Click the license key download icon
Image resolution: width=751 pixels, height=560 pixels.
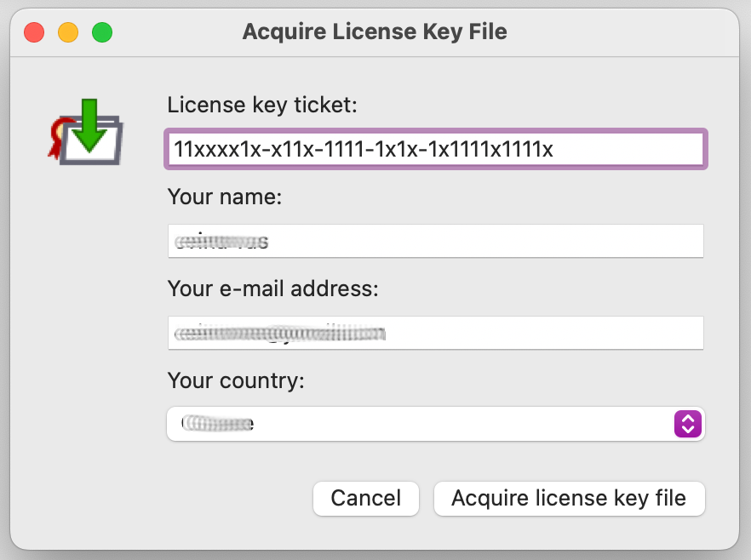[x=85, y=133]
